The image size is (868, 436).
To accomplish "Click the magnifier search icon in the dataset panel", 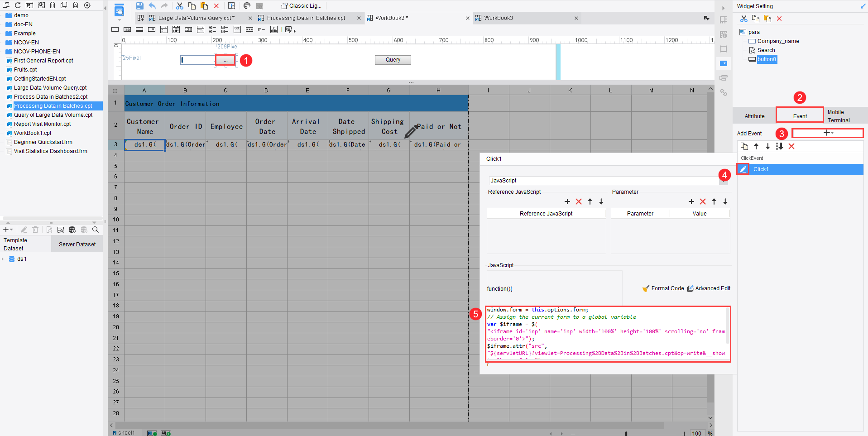I will point(96,230).
